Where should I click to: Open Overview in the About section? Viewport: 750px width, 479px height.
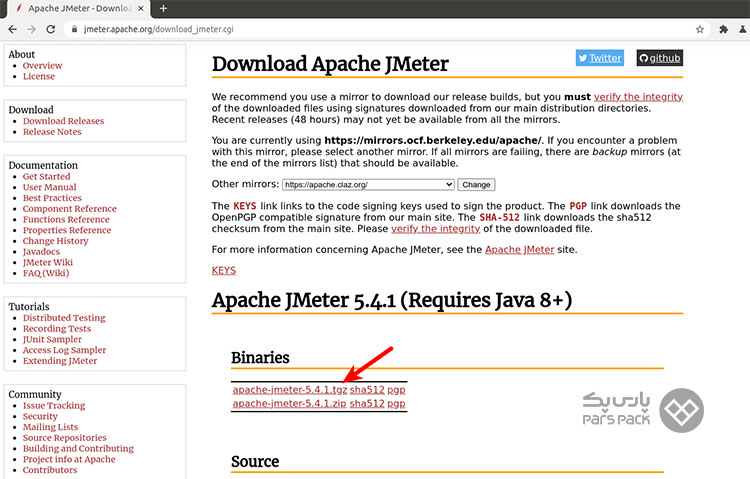tap(43, 66)
